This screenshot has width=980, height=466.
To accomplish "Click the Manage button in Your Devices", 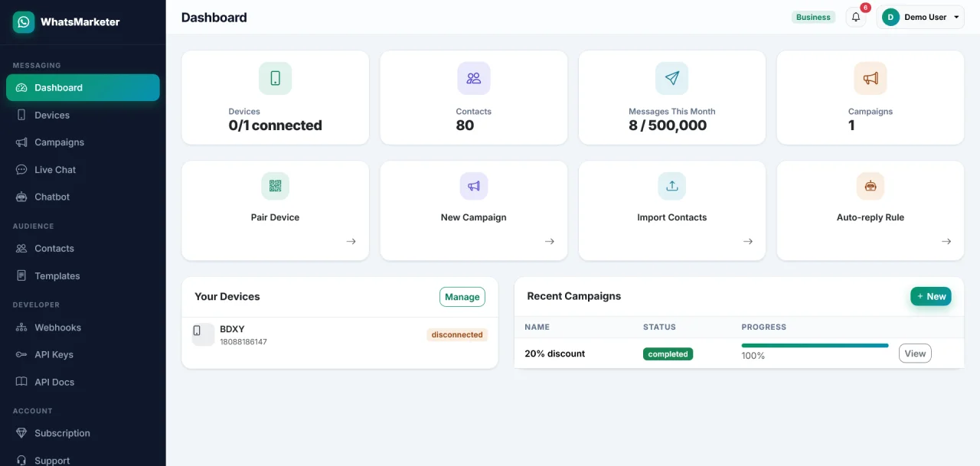I will click(x=462, y=297).
